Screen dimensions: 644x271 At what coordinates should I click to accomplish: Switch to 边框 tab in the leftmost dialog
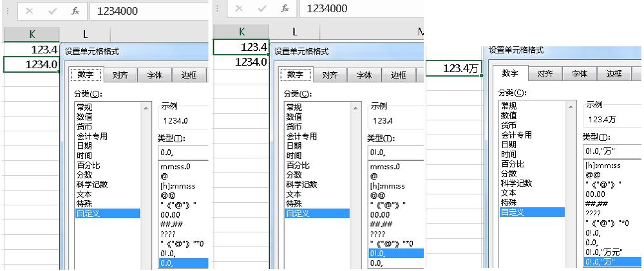189,75
